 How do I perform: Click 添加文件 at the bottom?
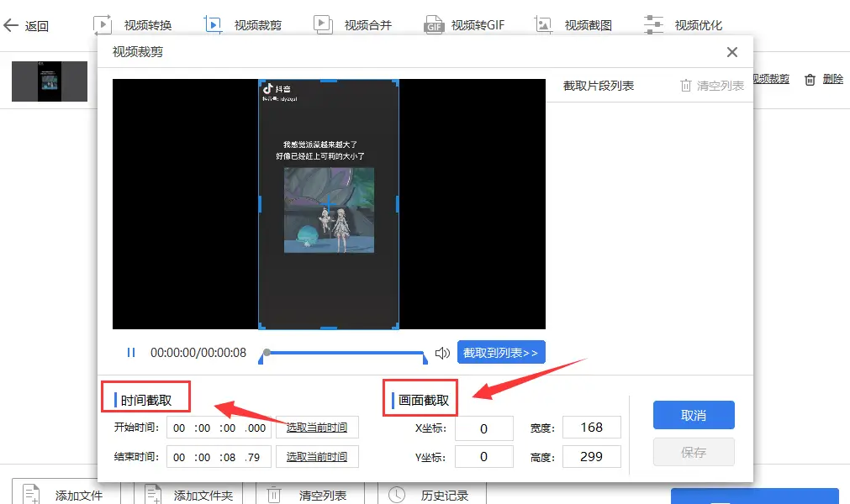coord(66,494)
